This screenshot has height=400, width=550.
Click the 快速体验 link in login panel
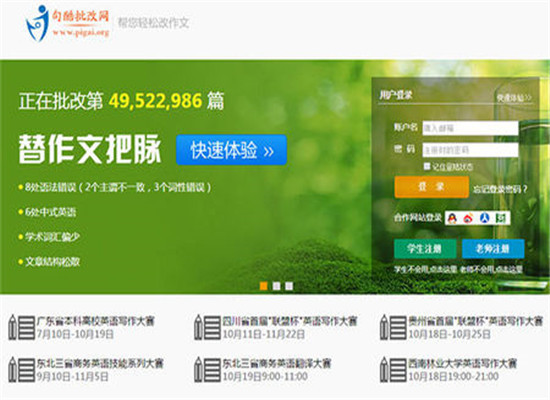point(514,97)
